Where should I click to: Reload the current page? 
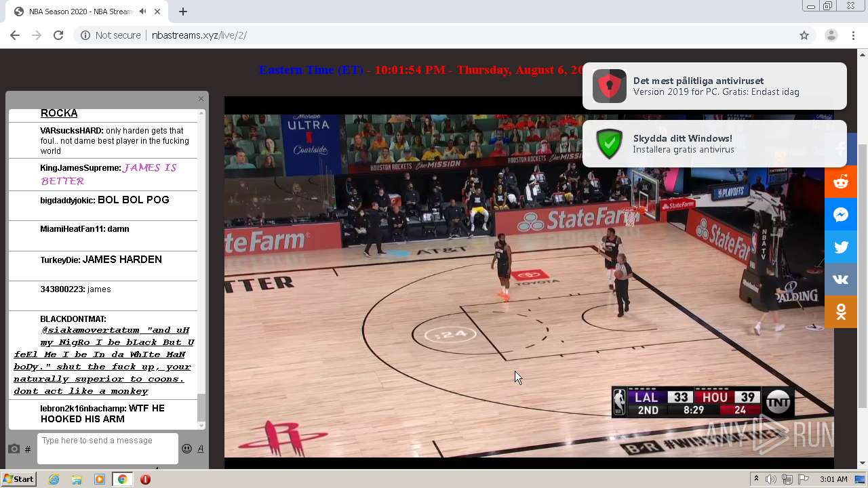(58, 35)
